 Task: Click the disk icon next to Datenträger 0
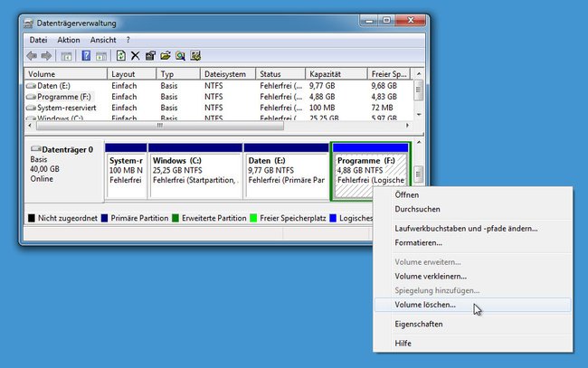[x=35, y=149]
